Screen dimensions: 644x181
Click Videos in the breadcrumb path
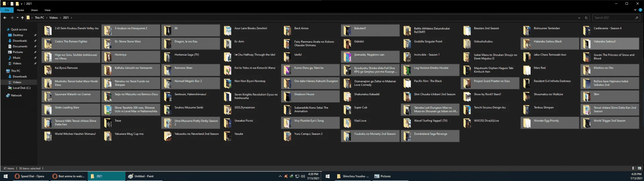pos(53,18)
